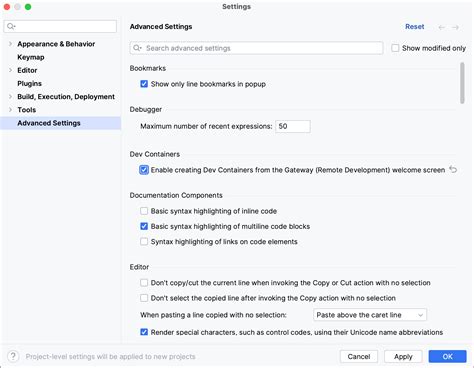474x368 pixels.
Task: Click the help question mark icon
Action: click(x=13, y=356)
